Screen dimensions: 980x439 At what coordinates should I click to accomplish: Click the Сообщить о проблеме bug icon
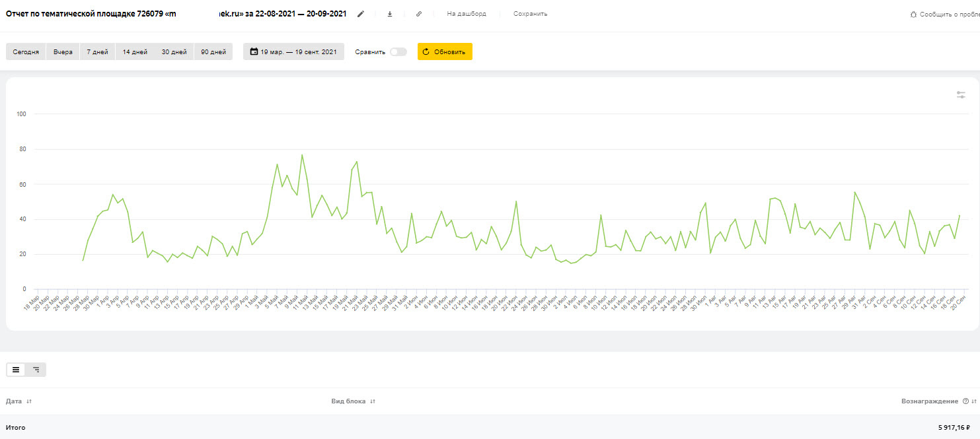(913, 14)
